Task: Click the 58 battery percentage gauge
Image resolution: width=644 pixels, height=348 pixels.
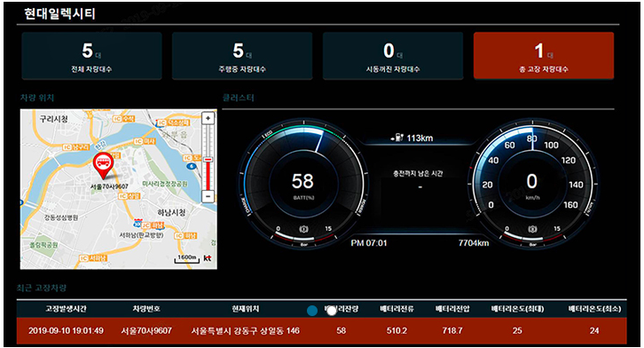Action: coord(302,184)
